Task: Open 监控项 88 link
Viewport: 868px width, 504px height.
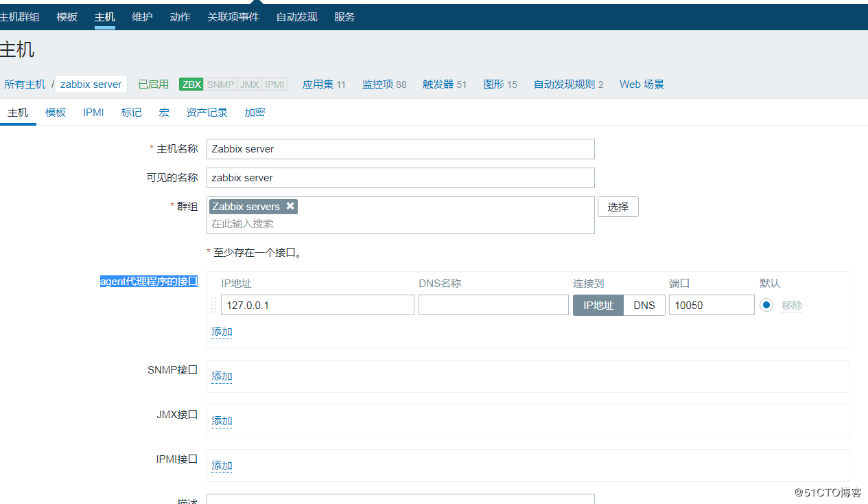Action: point(384,84)
